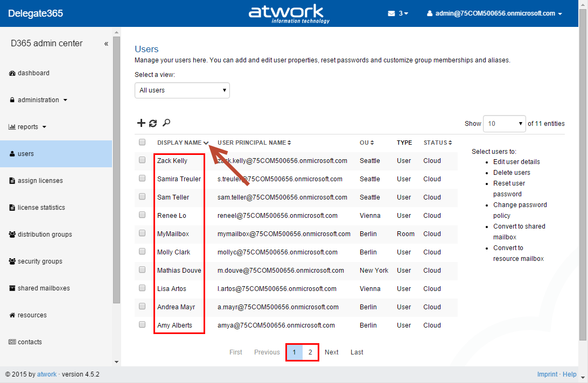Go to page 2 of the users list

(x=310, y=352)
